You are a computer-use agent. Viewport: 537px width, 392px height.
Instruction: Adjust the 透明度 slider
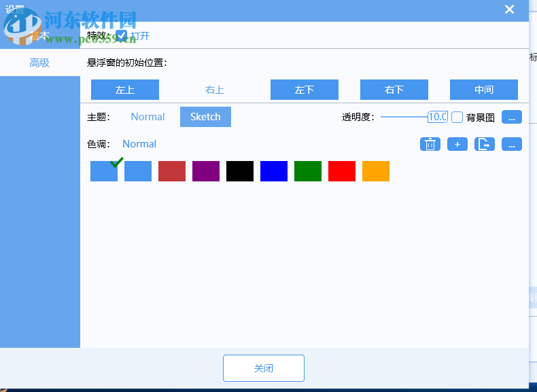click(x=405, y=117)
